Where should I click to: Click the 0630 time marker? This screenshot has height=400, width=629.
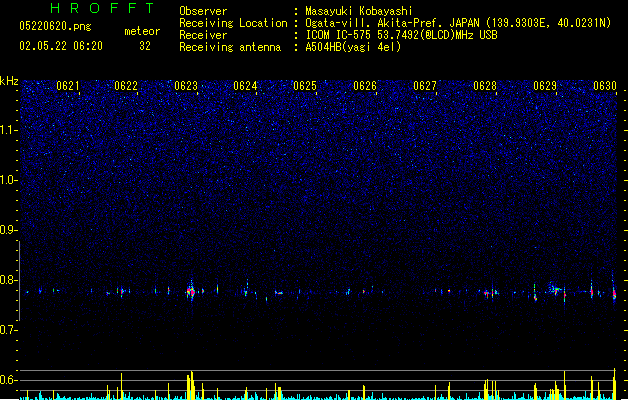pos(605,86)
